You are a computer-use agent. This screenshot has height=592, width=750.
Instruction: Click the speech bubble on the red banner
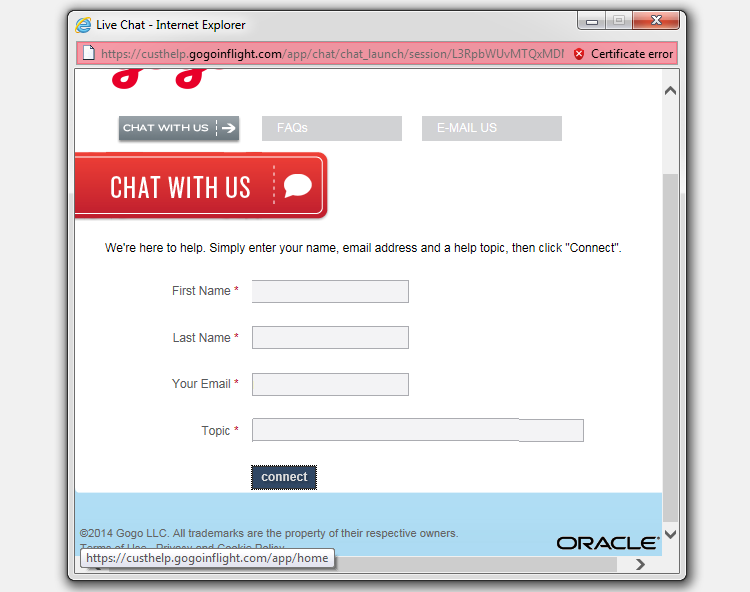pos(298,186)
